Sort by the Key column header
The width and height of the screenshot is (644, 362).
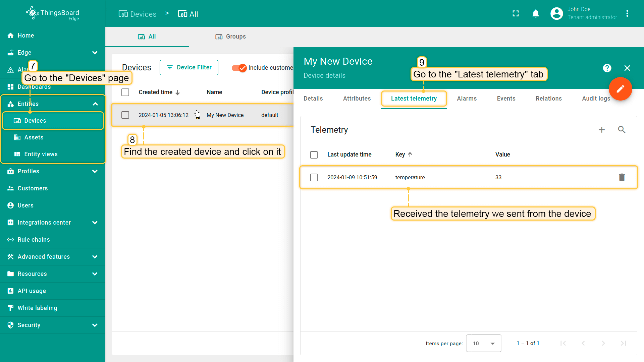pyautogui.click(x=400, y=155)
